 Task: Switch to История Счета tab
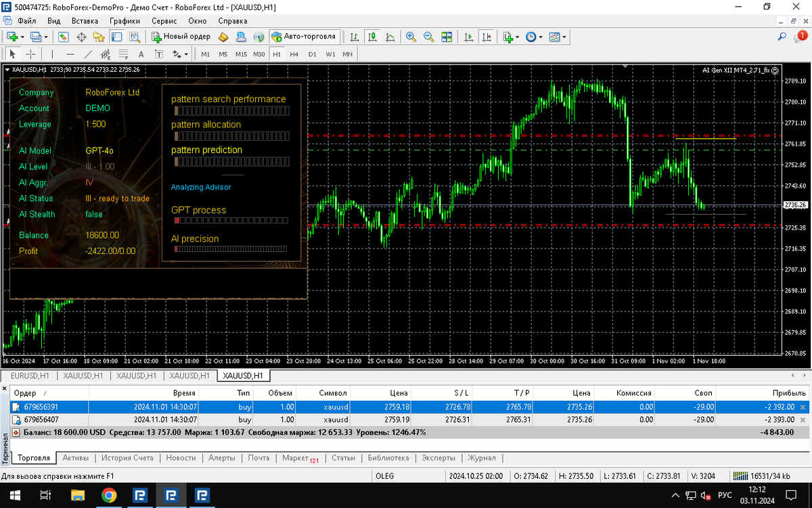127,458
